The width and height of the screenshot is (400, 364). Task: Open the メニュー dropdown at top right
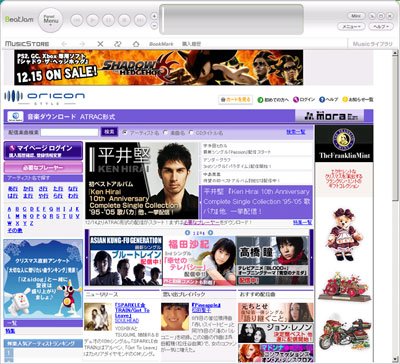351,26
